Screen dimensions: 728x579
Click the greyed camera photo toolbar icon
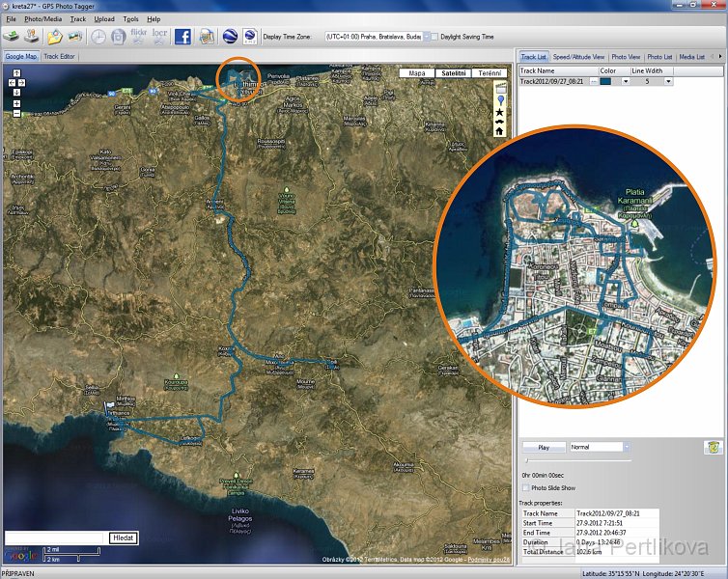[x=118, y=37]
